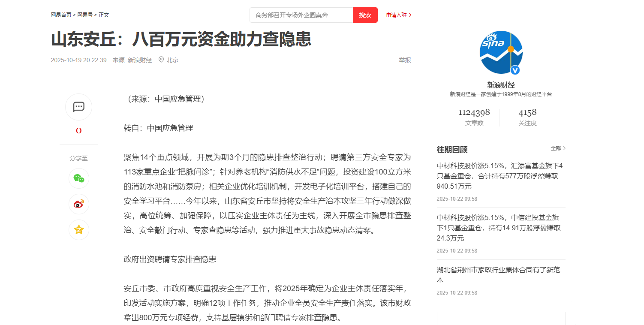This screenshot has width=644, height=325.
Task: Share the article to WeChat
Action: (x=78, y=178)
